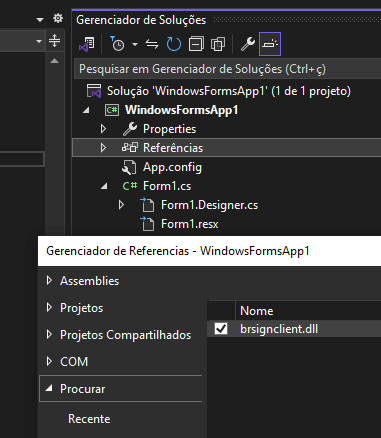Viewport: 381px width, 438px height.
Task: Expand the Properties node arrow
Action: click(x=103, y=129)
